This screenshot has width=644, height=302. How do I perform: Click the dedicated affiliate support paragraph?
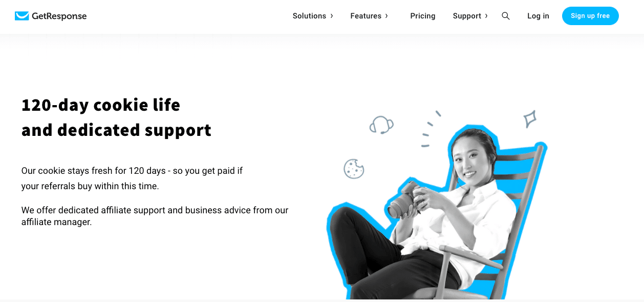coord(155,216)
